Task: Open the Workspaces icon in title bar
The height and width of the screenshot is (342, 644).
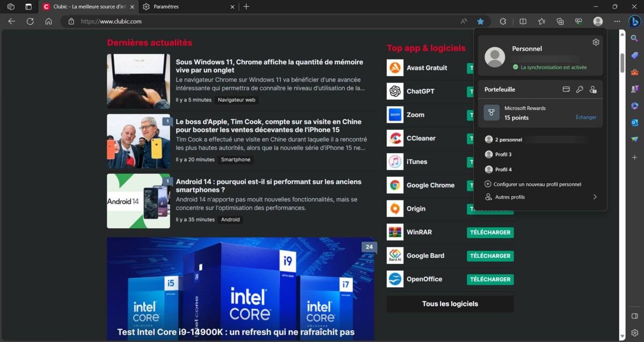Action: (11, 6)
